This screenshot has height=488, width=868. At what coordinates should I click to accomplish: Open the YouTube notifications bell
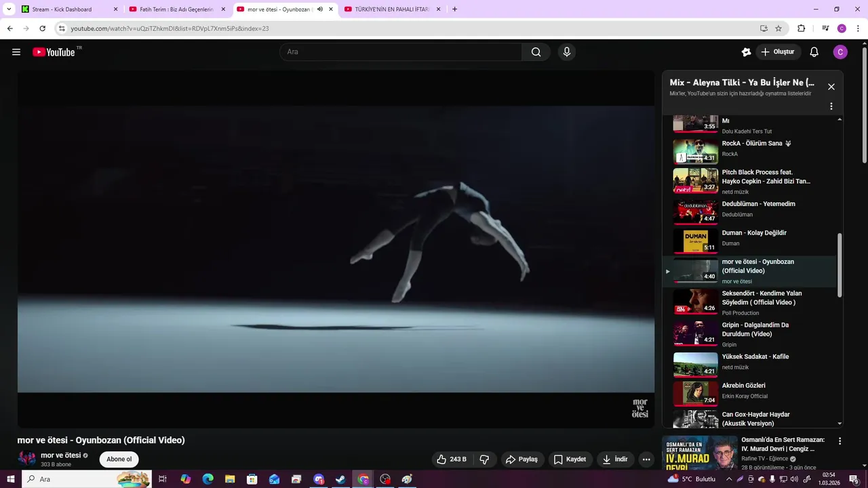tap(814, 52)
